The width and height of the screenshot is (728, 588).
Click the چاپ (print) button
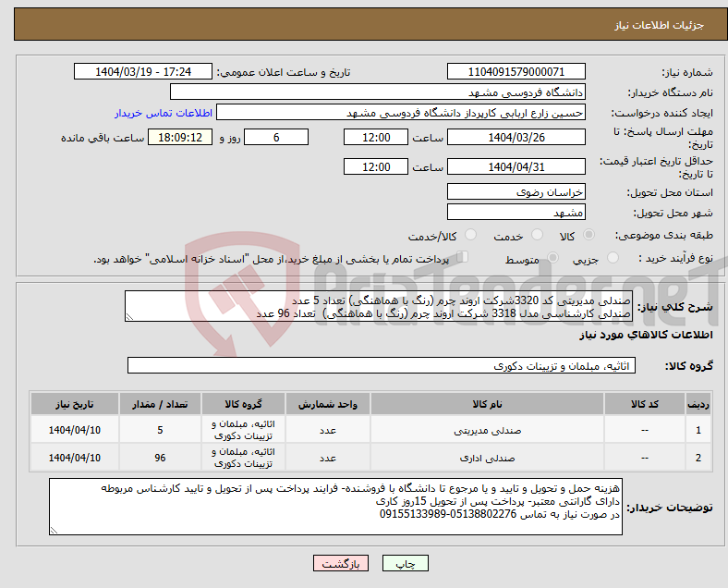pyautogui.click(x=405, y=563)
